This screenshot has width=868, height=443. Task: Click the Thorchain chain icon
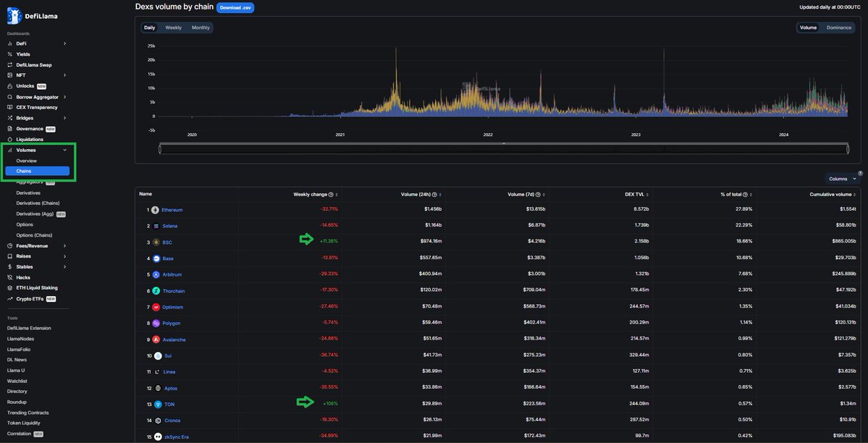click(156, 291)
